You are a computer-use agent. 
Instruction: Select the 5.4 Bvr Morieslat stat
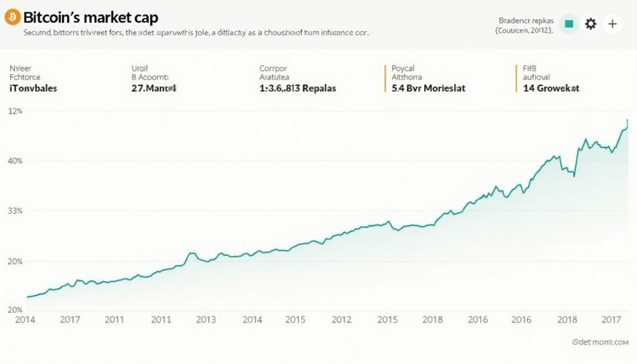coord(428,78)
